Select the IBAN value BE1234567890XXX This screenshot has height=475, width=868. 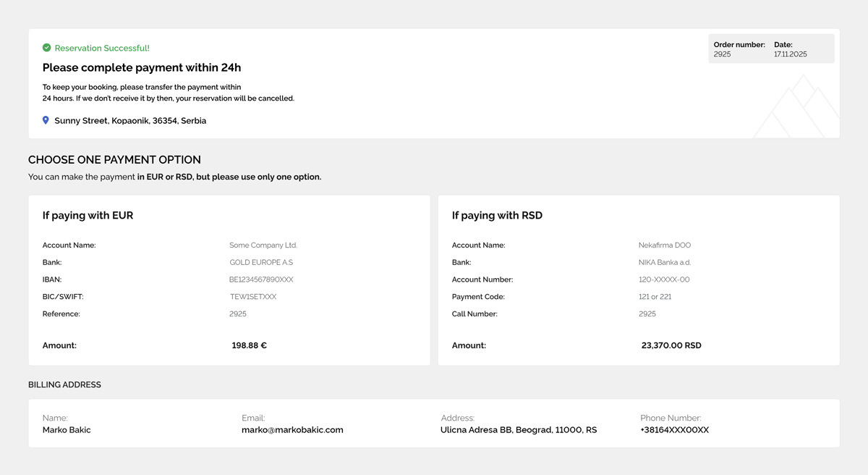261,279
